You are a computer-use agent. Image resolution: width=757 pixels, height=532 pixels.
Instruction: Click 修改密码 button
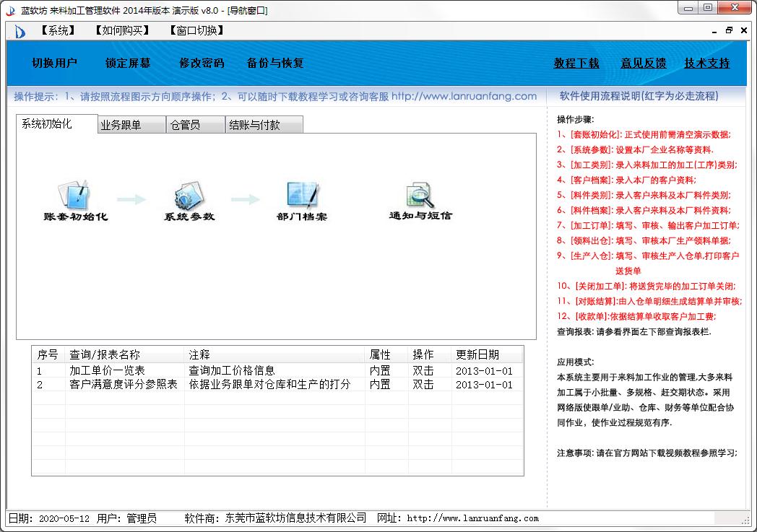click(x=202, y=64)
